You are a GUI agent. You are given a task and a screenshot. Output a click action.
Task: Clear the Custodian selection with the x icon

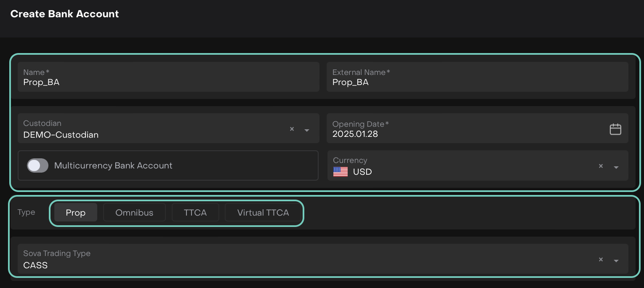click(x=292, y=129)
